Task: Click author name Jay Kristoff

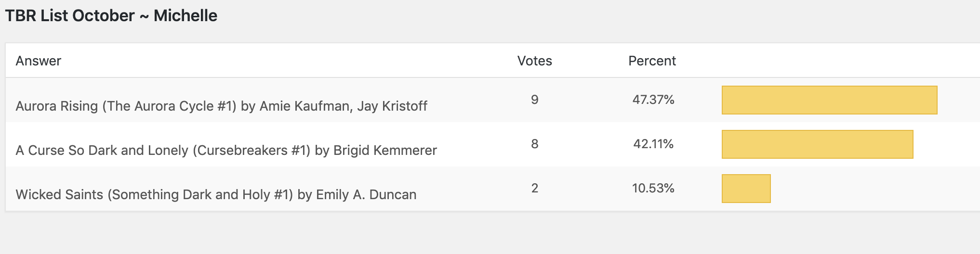Action: 392,106
